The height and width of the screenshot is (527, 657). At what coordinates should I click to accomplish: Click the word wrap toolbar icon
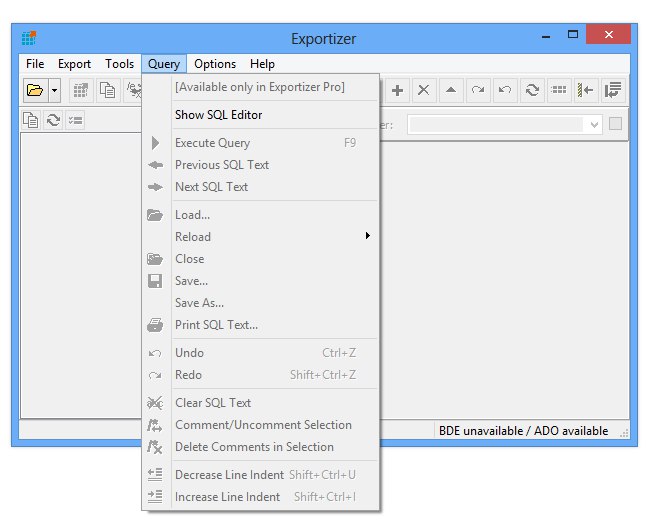click(613, 90)
